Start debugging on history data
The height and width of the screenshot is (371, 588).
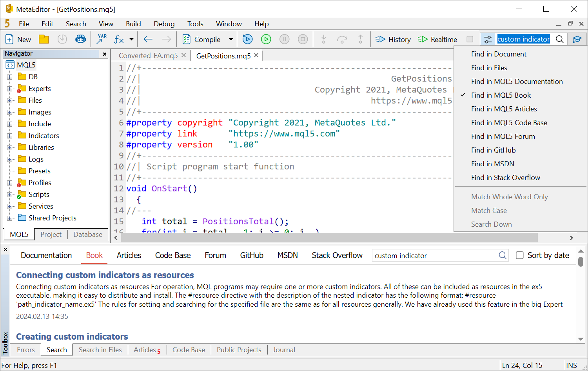point(247,39)
